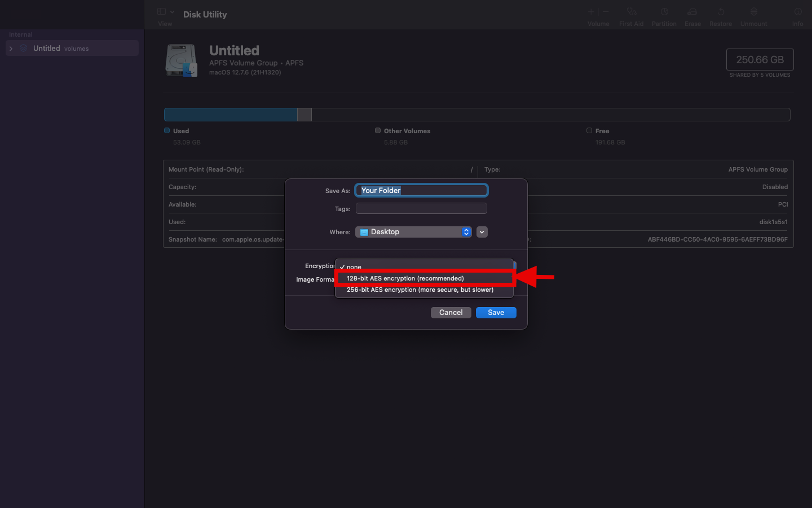The width and height of the screenshot is (812, 508).
Task: Select the Restore arrow icon
Action: point(721,12)
